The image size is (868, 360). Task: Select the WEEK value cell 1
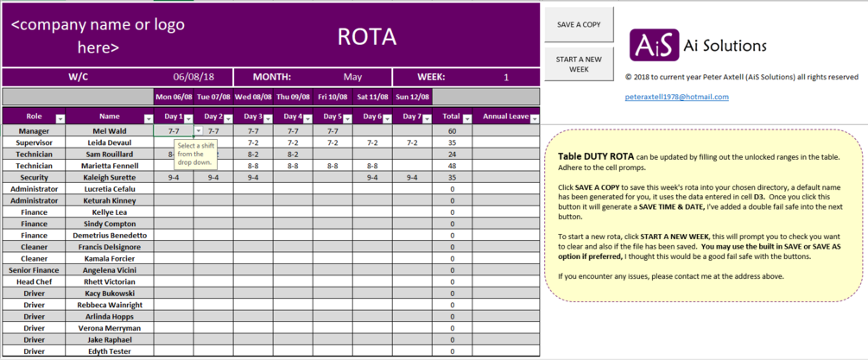point(506,78)
